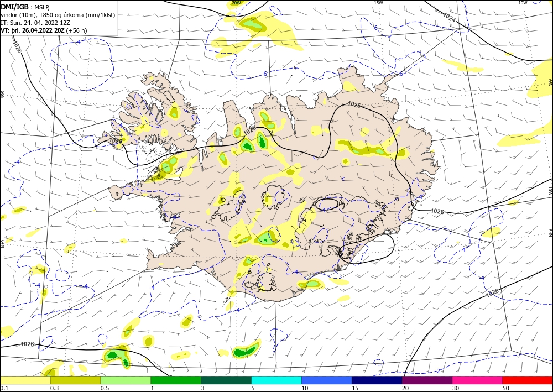Click the pink 30–50 mm legend swatch
The width and height of the screenshot is (553, 392).
478,380
